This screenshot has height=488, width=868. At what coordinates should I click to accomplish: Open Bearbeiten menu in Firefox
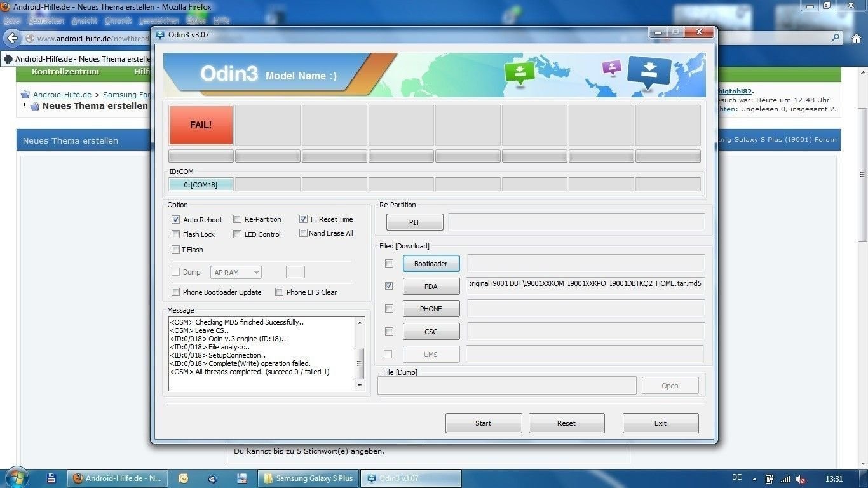(x=46, y=20)
